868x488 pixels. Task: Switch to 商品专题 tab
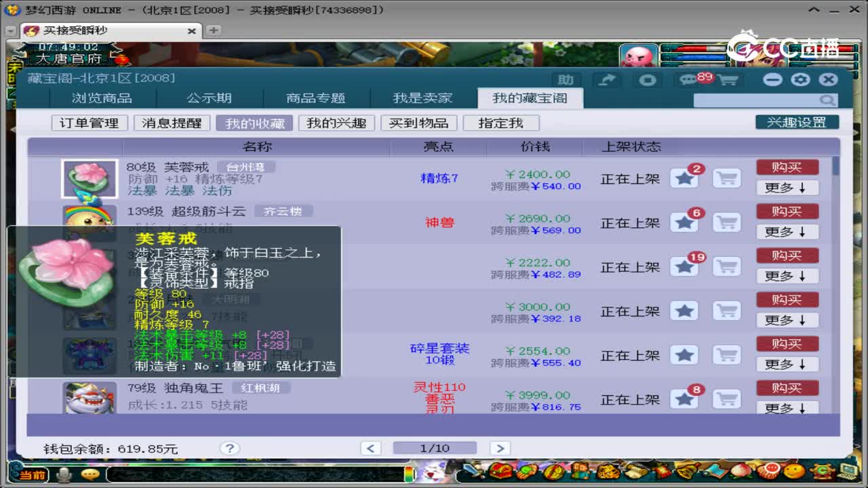pos(316,98)
